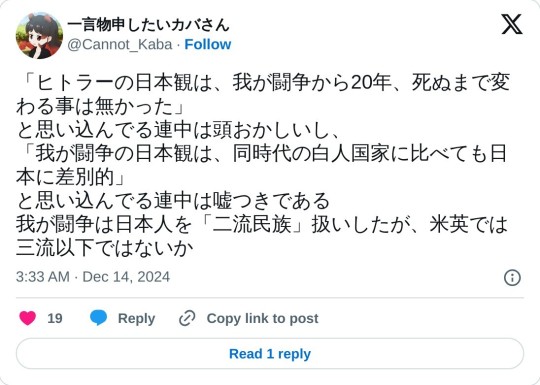
Task: Open the Read 1 reply button
Action: (x=270, y=354)
